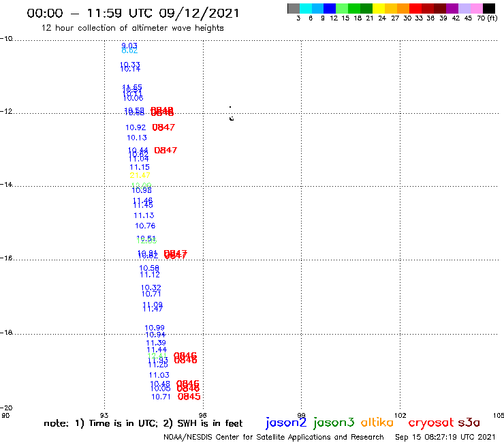
Task: Click 'NOAA/NESDIS Center for Satellite Applications and Research'
Action: point(274,437)
